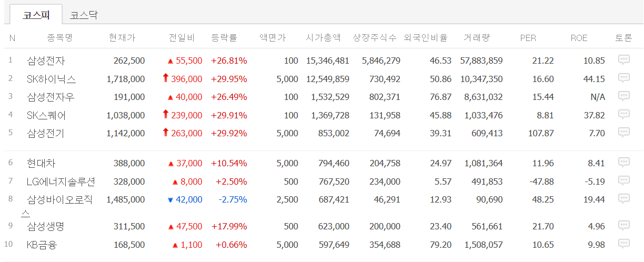Open the 삼성바이오로직스 stock link
The image size is (644, 262).
click(58, 206)
